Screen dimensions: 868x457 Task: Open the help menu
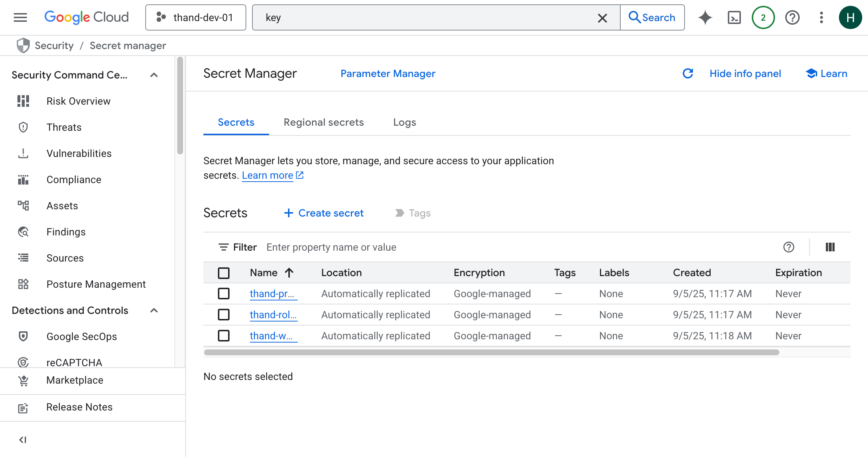[x=792, y=17]
